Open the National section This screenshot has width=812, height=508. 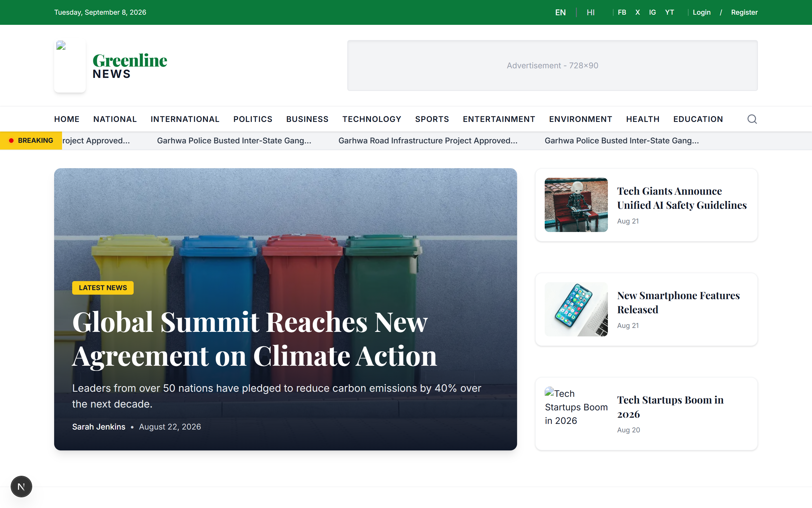[x=115, y=119]
